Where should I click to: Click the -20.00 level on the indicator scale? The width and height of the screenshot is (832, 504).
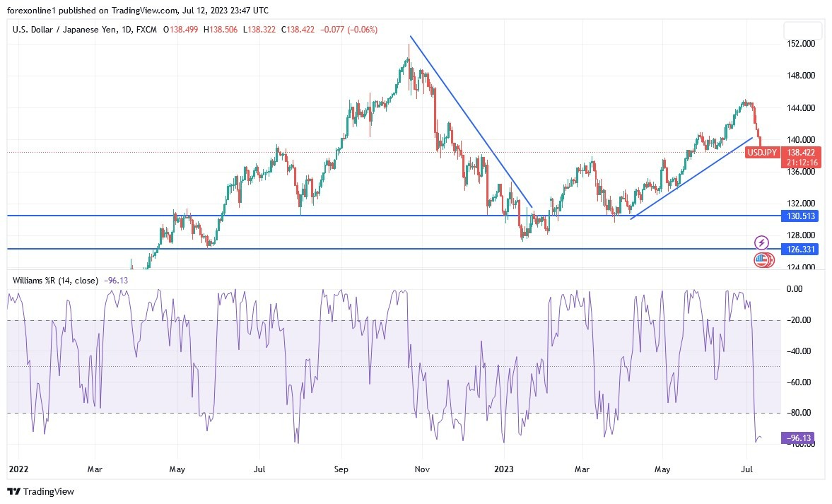point(799,320)
